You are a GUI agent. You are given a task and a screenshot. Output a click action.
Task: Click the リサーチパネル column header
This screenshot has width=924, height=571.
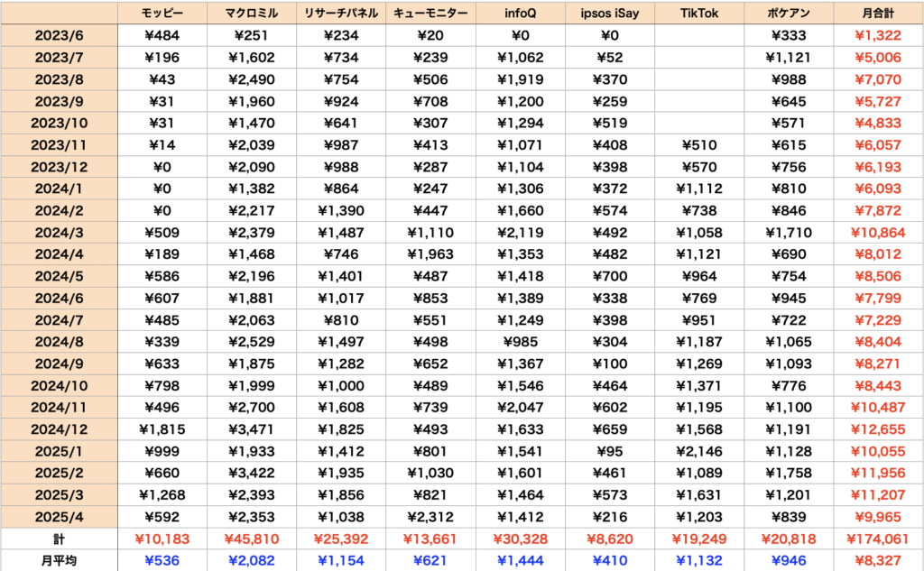tap(341, 13)
